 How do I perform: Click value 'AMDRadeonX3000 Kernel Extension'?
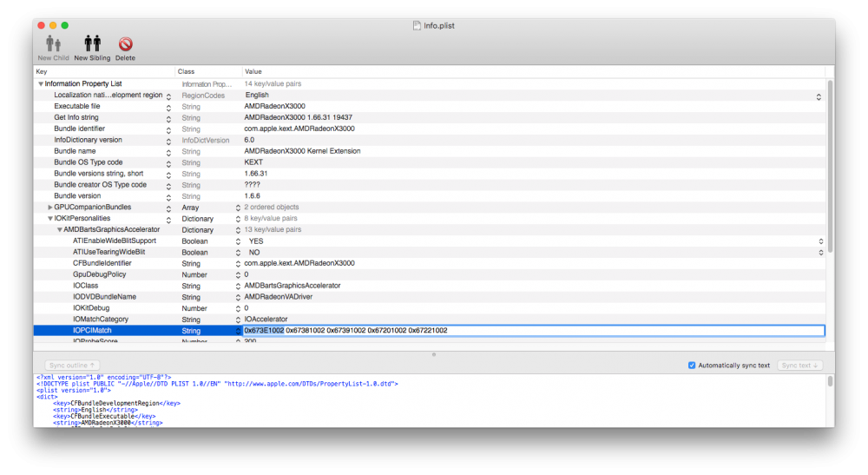[x=302, y=151]
